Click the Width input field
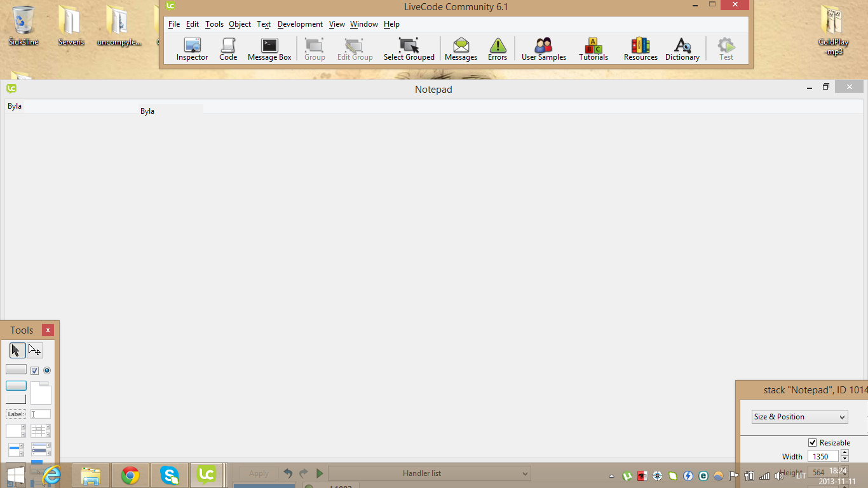Viewport: 868px width, 488px height. click(x=822, y=456)
